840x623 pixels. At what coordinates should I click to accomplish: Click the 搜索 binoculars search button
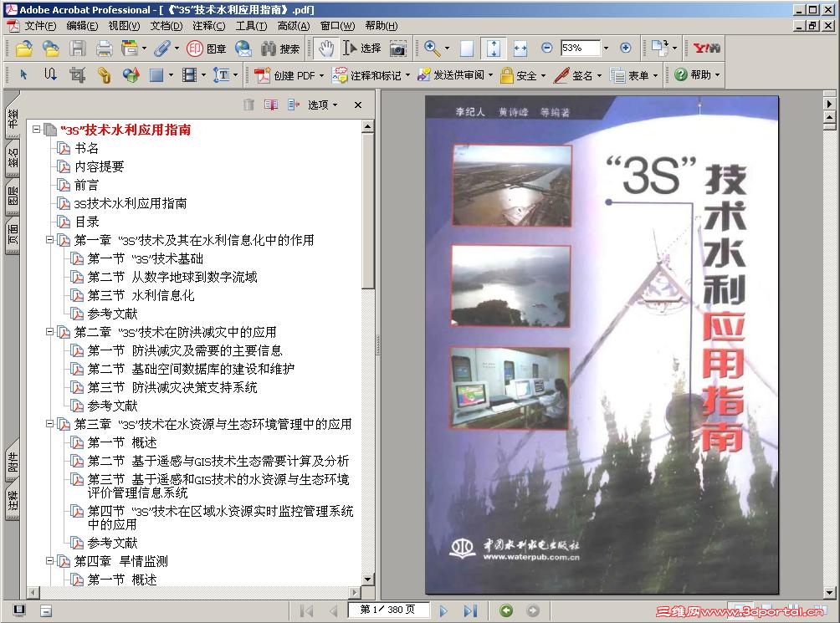point(280,49)
